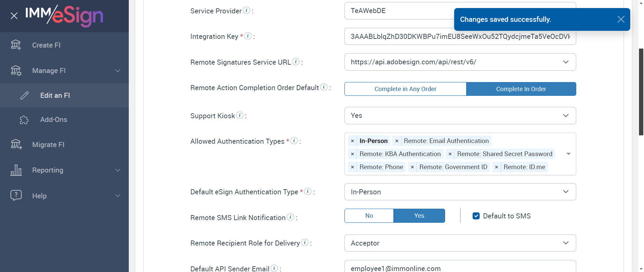Remove the Remote: Phone authentication tag
The height and width of the screenshot is (272, 644).
click(x=352, y=167)
